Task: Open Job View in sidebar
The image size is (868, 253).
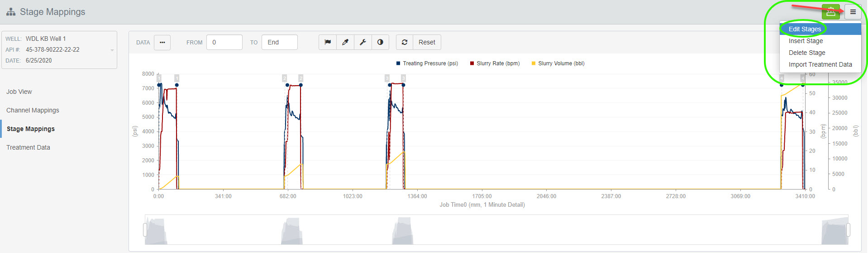Action: tap(19, 92)
